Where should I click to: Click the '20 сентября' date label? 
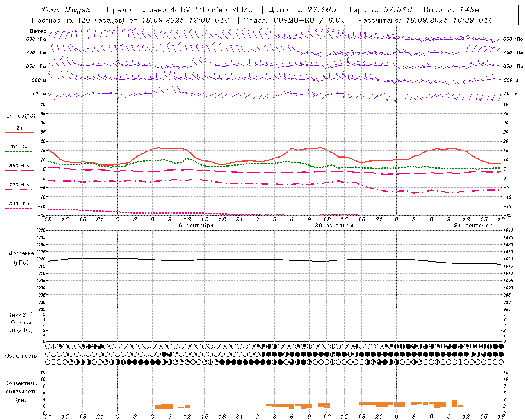334,226
